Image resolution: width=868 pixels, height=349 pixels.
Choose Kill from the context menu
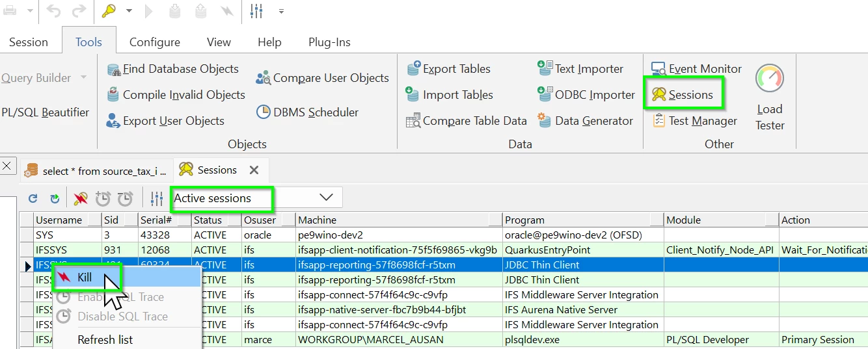[x=85, y=278]
